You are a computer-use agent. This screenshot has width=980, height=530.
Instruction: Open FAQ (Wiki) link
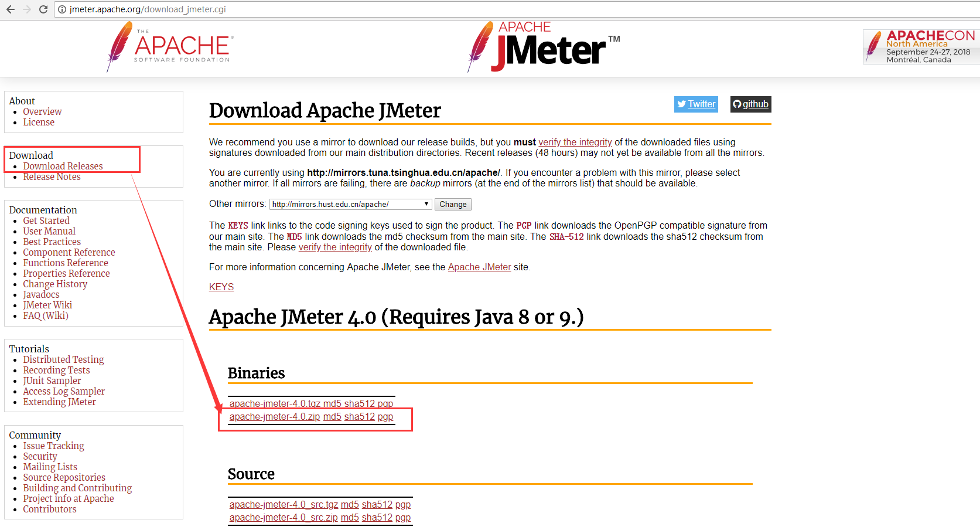46,315
